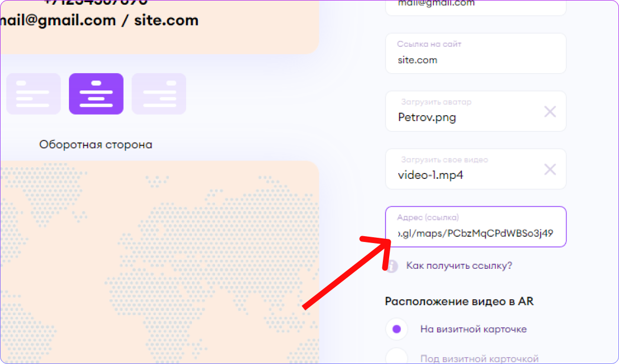Remove the uploaded video-1.mp4 file

pos(550,169)
